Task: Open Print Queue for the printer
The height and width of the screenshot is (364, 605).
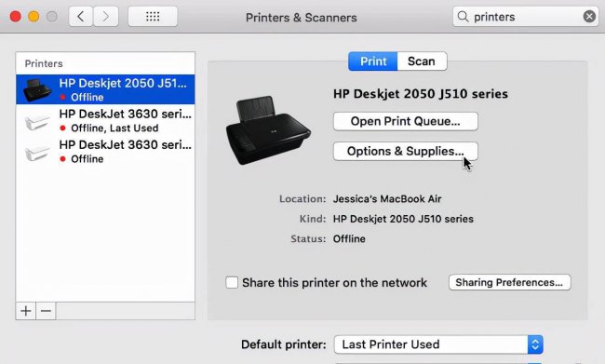Action: click(406, 121)
